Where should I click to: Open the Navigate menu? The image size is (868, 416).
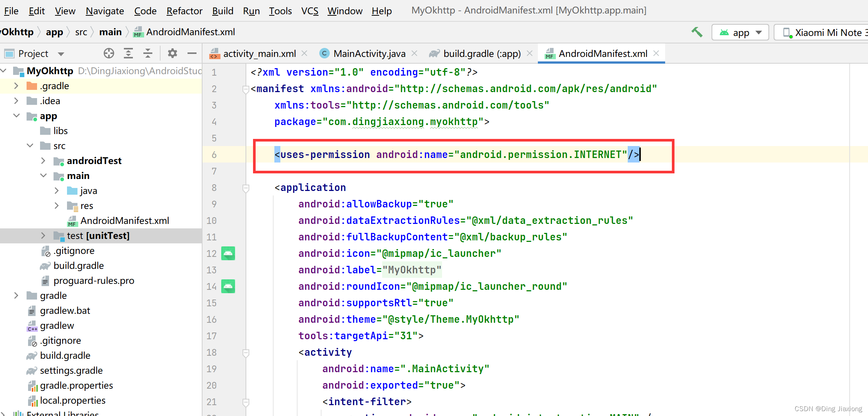click(x=105, y=11)
